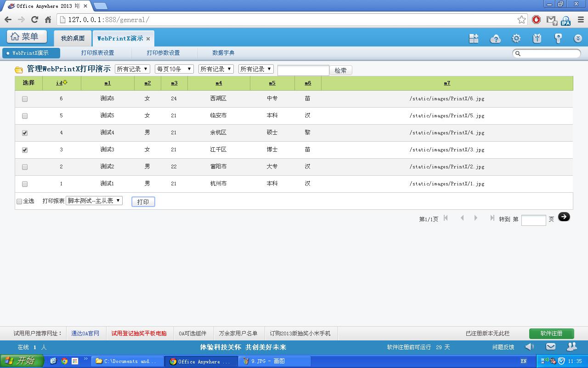Bookmark the page with the star icon
Image resolution: width=588 pixels, height=368 pixels.
click(521, 19)
